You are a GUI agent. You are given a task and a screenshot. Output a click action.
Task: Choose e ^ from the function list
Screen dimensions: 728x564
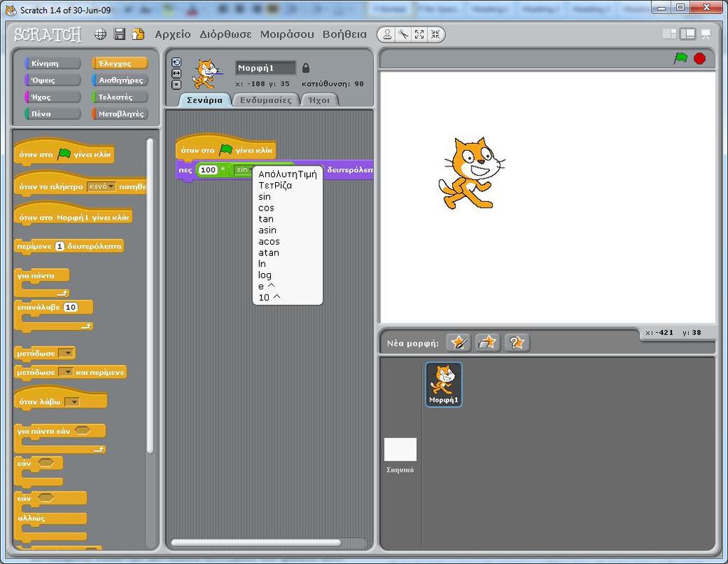pos(287,286)
